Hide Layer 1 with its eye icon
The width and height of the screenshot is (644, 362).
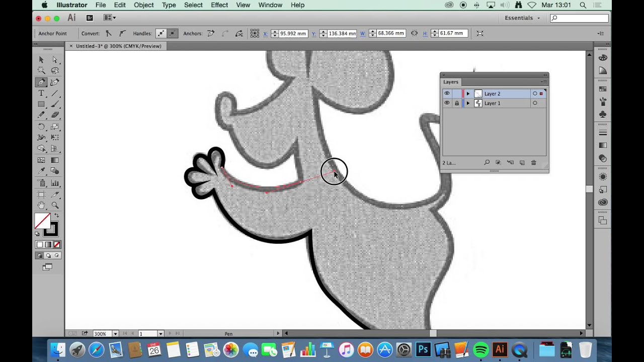click(447, 103)
